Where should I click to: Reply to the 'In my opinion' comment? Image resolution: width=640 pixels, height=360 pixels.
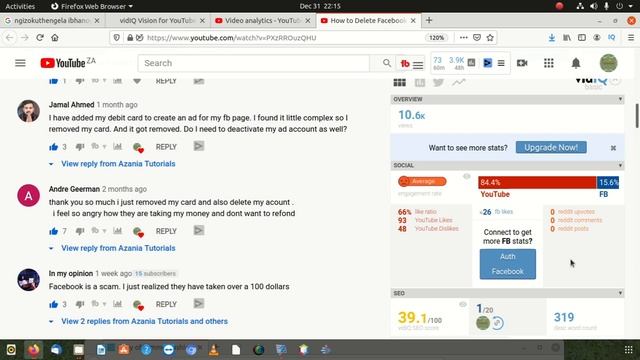166,304
